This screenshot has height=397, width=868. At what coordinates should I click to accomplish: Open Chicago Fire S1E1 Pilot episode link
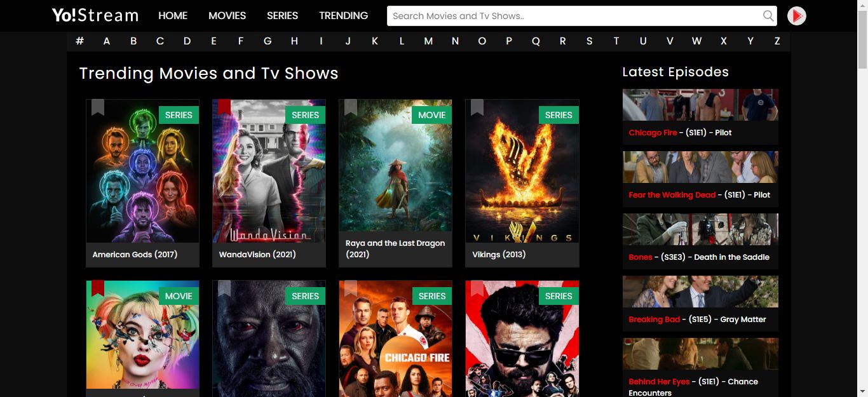(680, 133)
